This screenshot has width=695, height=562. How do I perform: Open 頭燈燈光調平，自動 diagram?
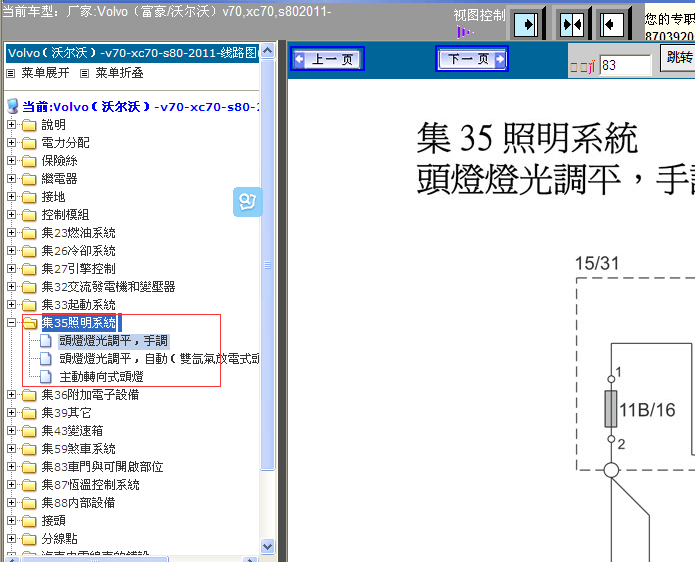159,359
